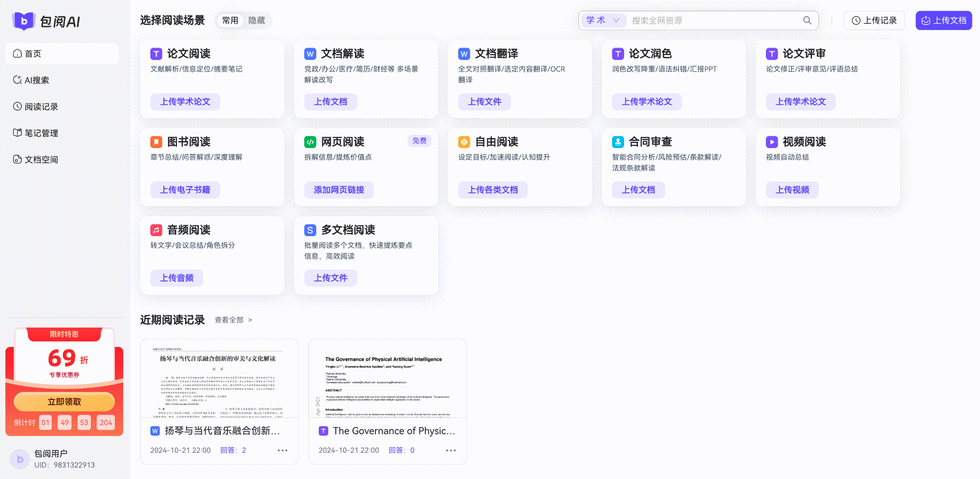Click the search magnifier icon
Screen dimensions: 980x479
click(807, 20)
